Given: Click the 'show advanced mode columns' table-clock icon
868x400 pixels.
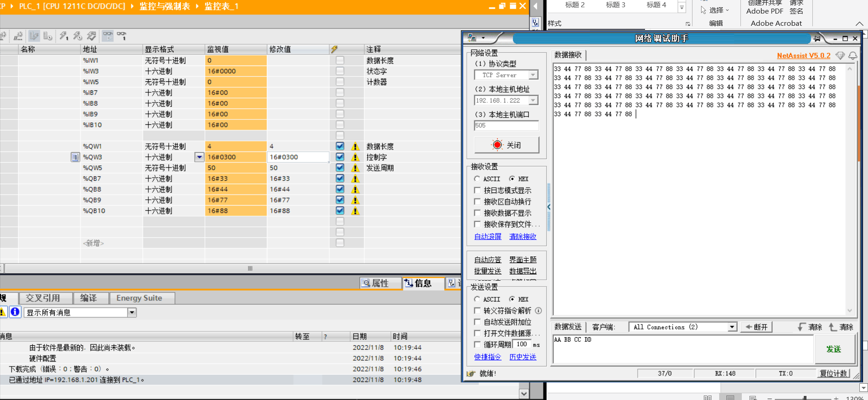Looking at the screenshot, I should 48,36.
